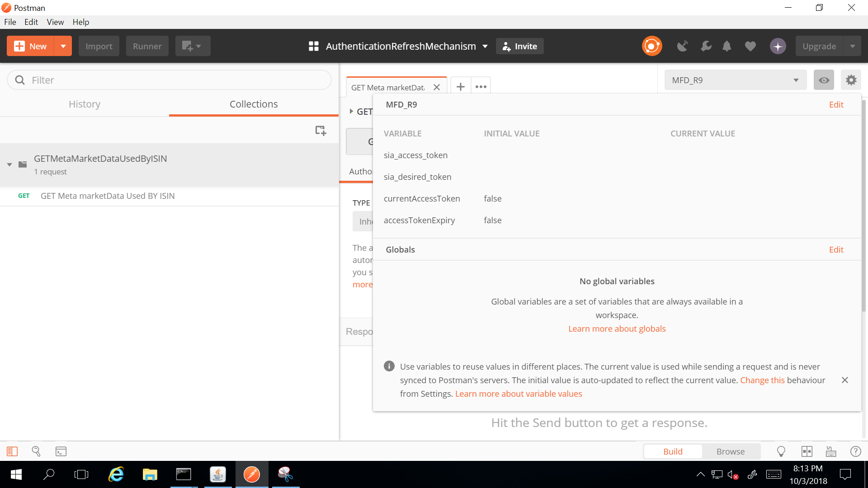
Task: Switch to the History tab
Action: click(x=85, y=104)
